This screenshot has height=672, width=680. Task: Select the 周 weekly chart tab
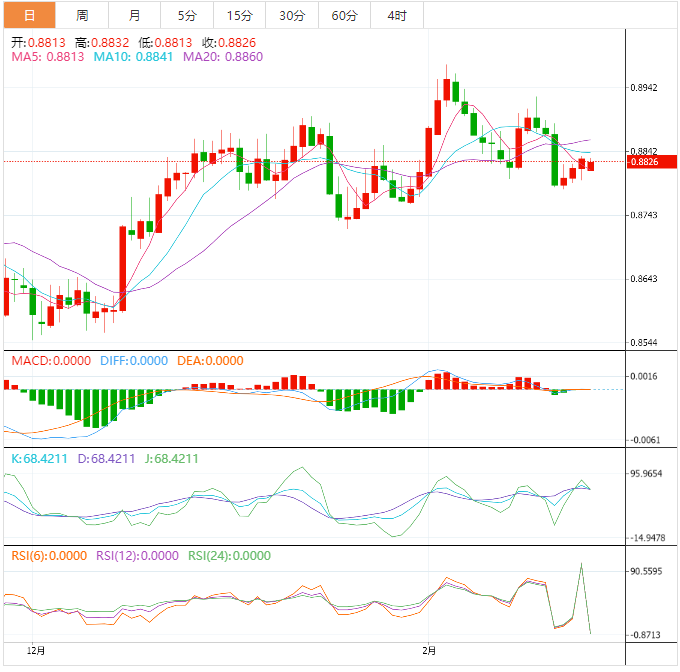(x=82, y=15)
